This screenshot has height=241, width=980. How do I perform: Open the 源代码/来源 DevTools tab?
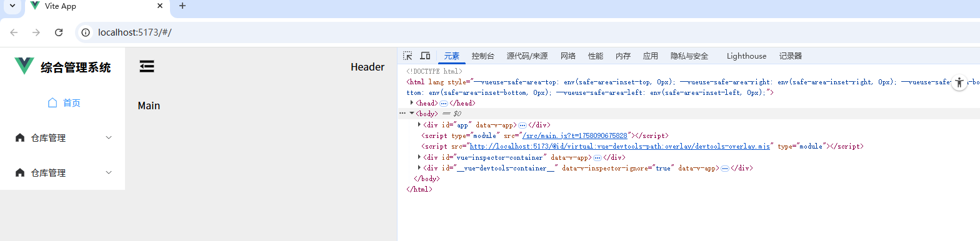pyautogui.click(x=527, y=56)
